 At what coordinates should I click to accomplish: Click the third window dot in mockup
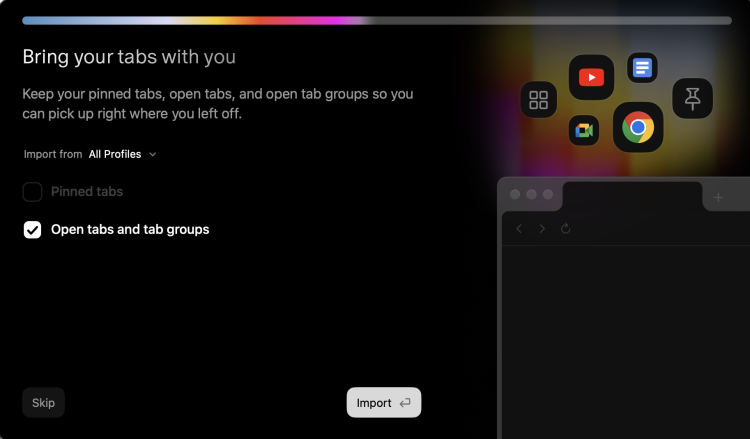point(548,194)
